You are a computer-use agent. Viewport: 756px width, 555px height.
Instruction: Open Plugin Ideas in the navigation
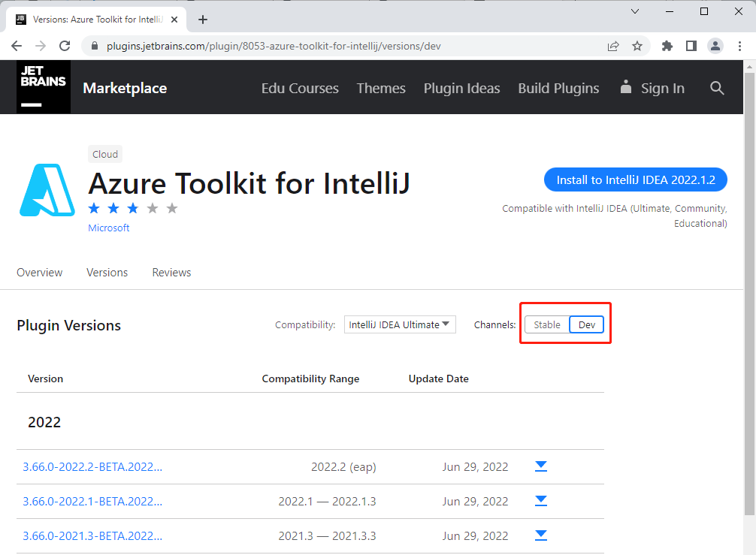click(x=461, y=88)
